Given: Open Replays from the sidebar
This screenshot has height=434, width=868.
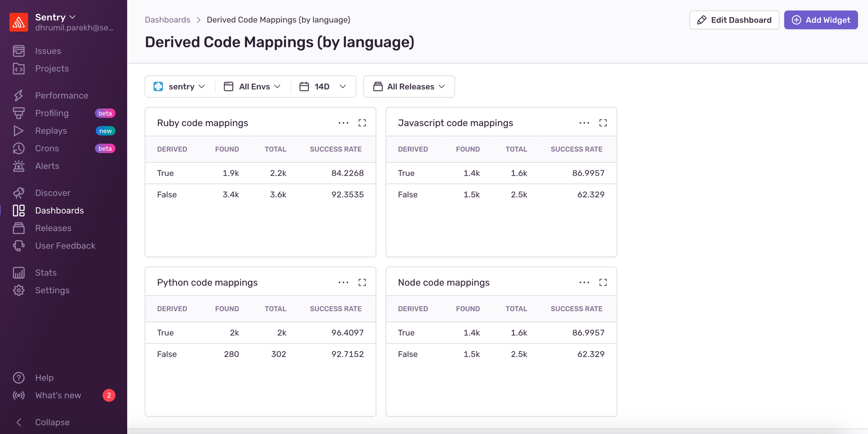Looking at the screenshot, I should (x=51, y=130).
